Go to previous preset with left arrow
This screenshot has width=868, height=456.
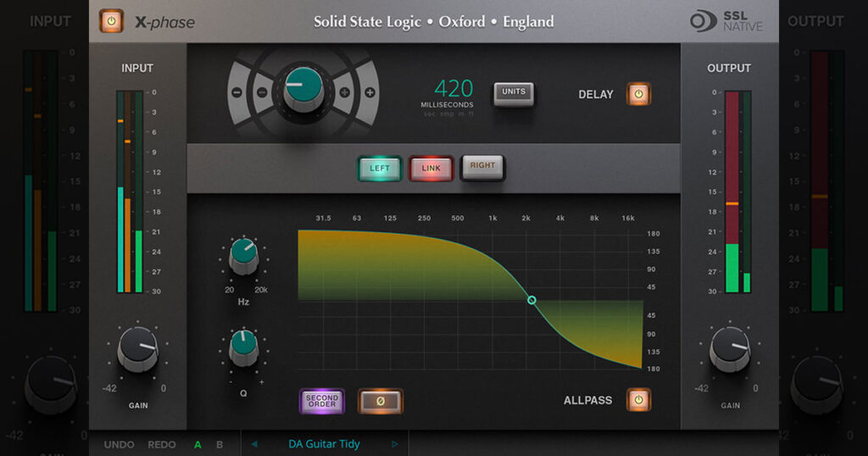pyautogui.click(x=254, y=444)
